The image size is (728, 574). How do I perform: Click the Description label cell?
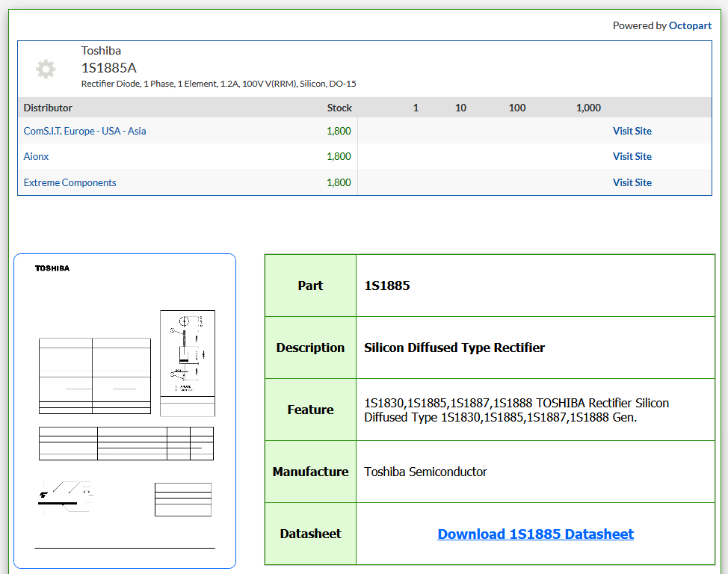tap(311, 348)
